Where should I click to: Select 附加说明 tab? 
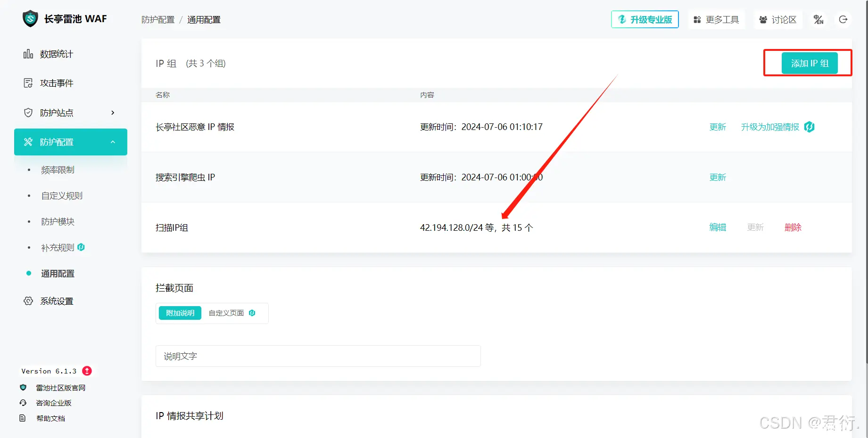point(180,313)
